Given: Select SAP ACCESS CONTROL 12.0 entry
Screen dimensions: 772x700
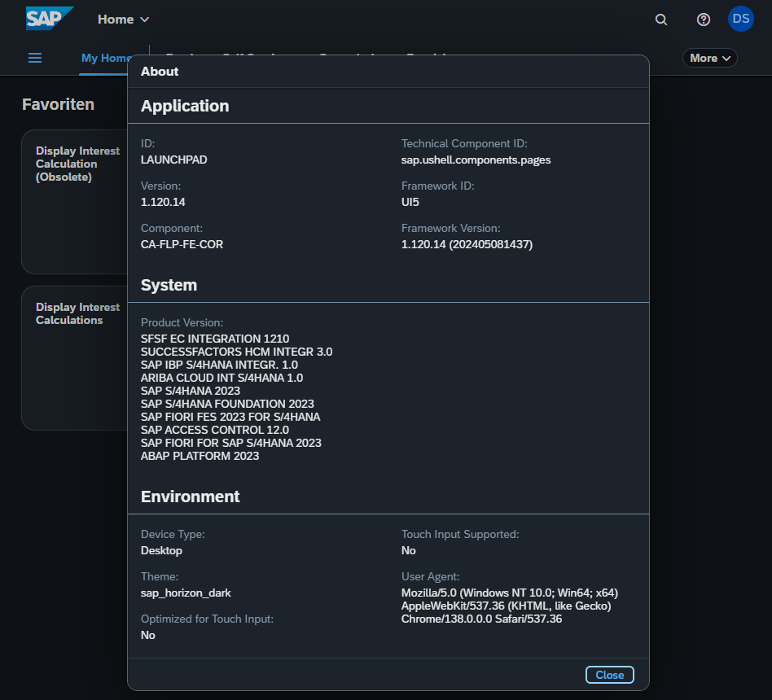Looking at the screenshot, I should tap(215, 431).
